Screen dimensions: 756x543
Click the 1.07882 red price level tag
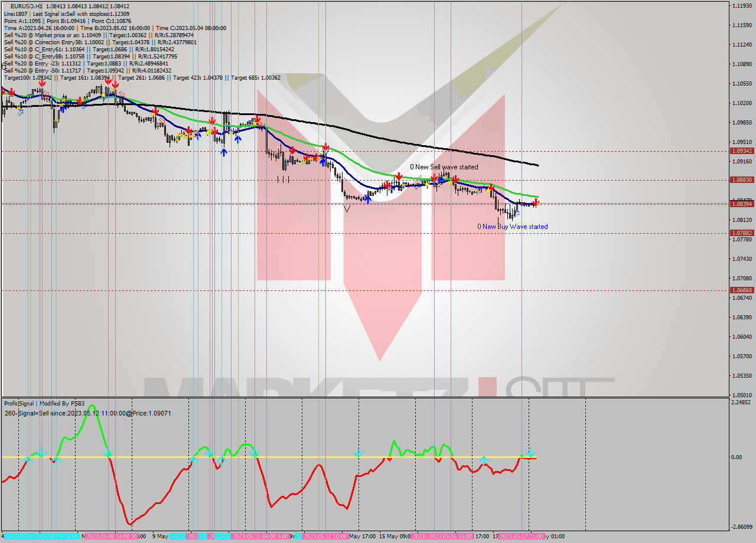point(741,233)
